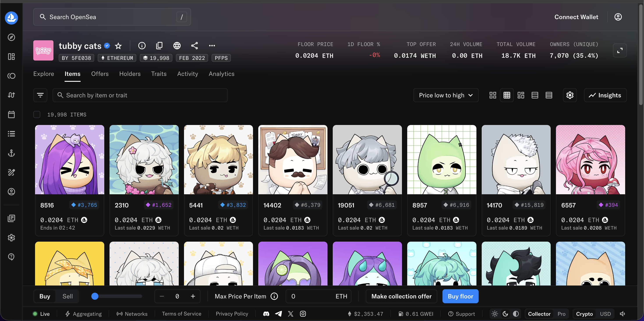Switch to Pro mode
The height and width of the screenshot is (321, 644).
click(561, 314)
